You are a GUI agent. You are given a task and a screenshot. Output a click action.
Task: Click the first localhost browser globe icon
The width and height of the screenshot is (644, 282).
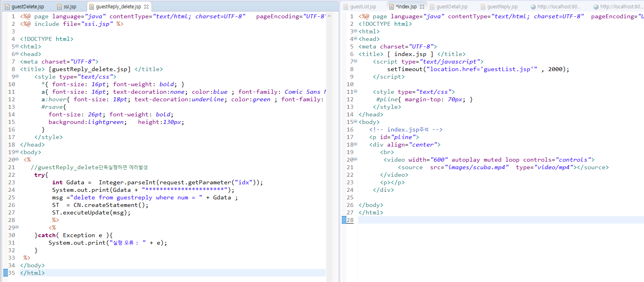click(x=533, y=7)
